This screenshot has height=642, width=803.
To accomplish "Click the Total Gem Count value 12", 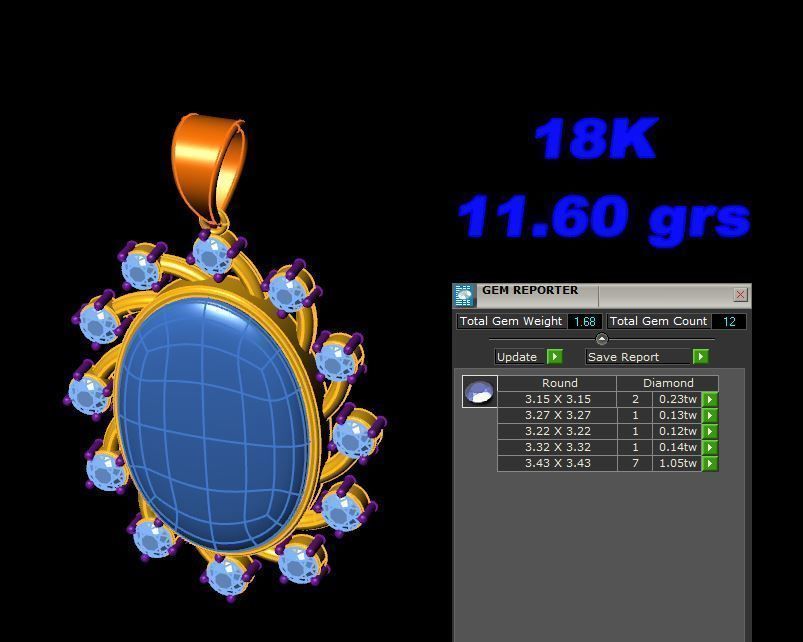I will [x=729, y=322].
